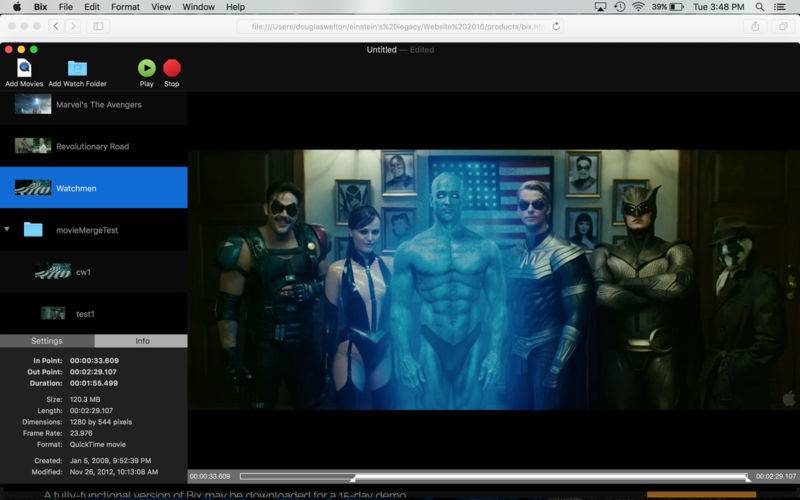Click the Safari address bar URL field
Screen dimensions: 800x500
point(399,27)
